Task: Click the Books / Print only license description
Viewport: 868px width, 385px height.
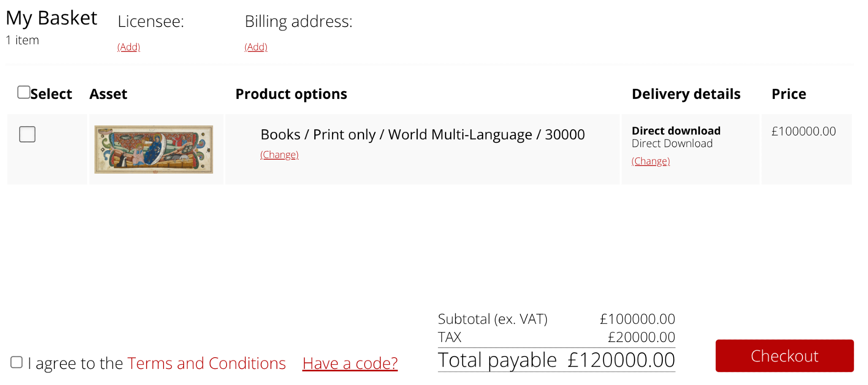Action: [422, 135]
